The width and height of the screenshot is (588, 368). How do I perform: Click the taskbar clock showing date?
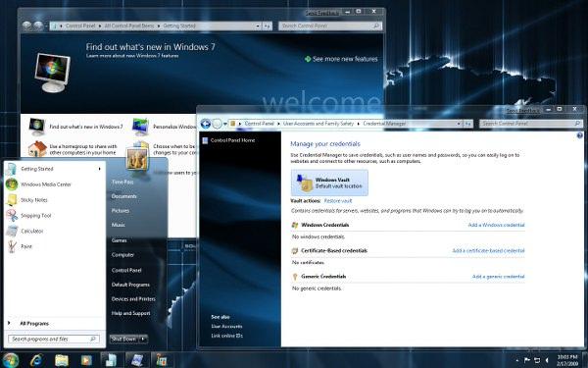(x=567, y=360)
